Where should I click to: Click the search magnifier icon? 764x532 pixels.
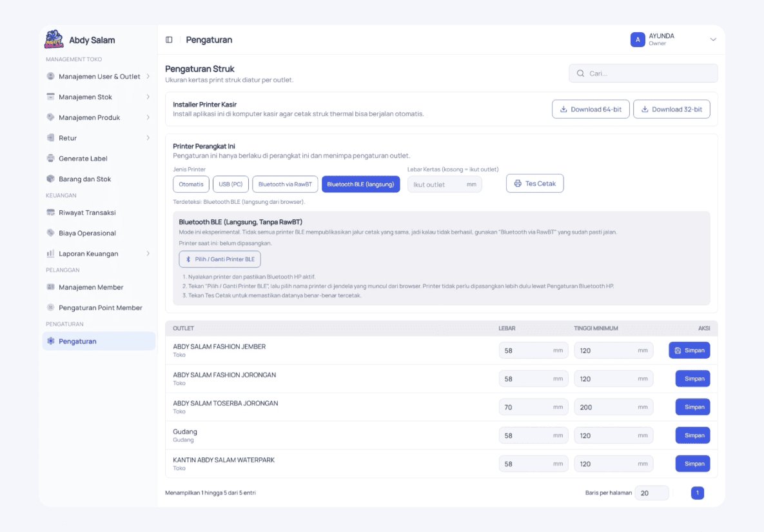click(x=580, y=74)
